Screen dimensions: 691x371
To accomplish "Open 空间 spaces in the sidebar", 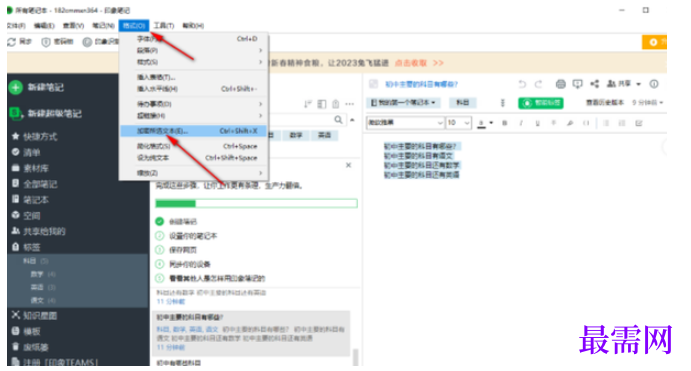I will pos(26,215).
